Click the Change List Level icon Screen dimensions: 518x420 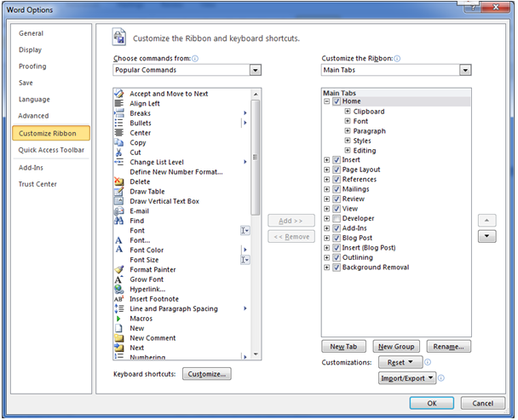tap(119, 162)
